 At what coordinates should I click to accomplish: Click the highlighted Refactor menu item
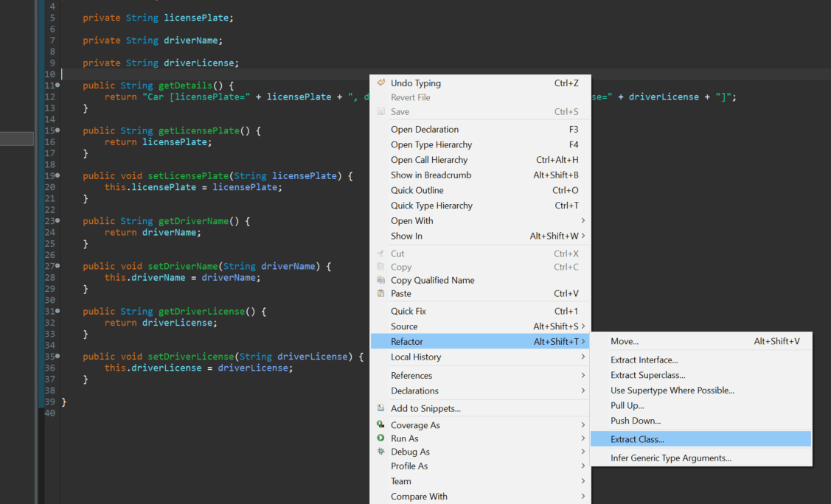click(480, 341)
